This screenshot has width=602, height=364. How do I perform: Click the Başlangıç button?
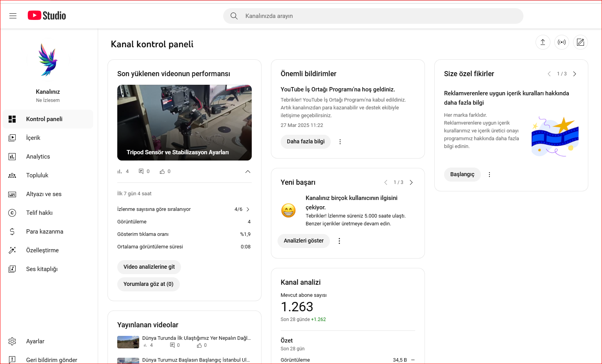(462, 175)
